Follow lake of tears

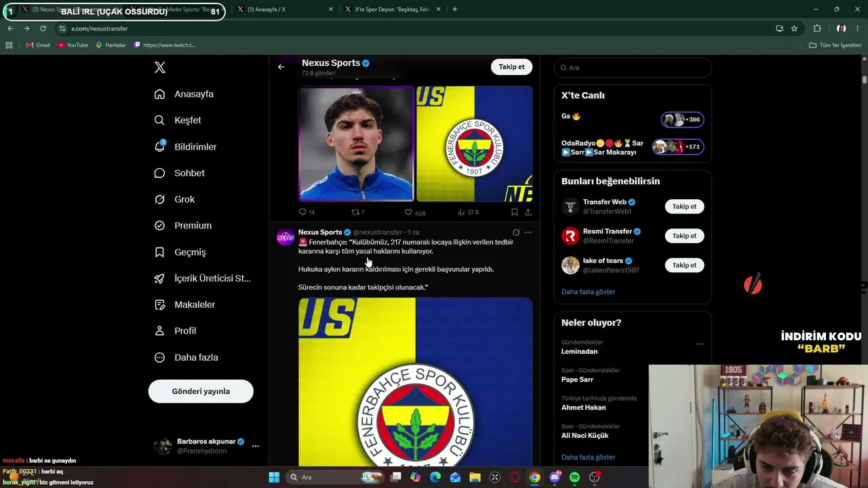coord(684,265)
